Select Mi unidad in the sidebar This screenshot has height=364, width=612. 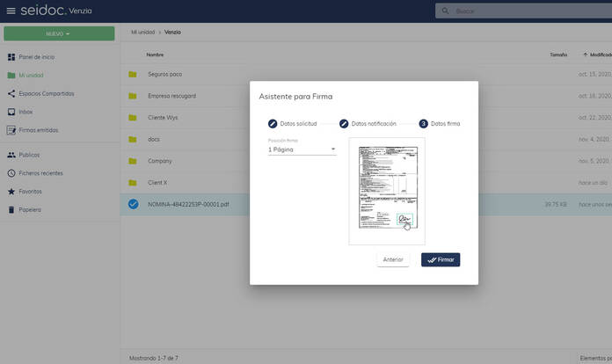pos(31,75)
